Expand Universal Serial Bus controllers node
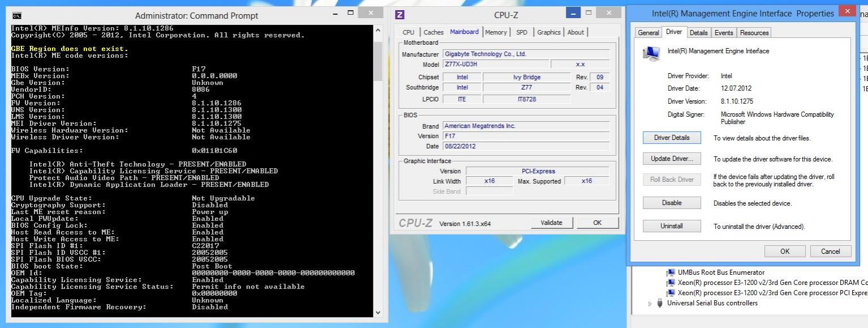This screenshot has width=868, height=328. click(x=650, y=304)
